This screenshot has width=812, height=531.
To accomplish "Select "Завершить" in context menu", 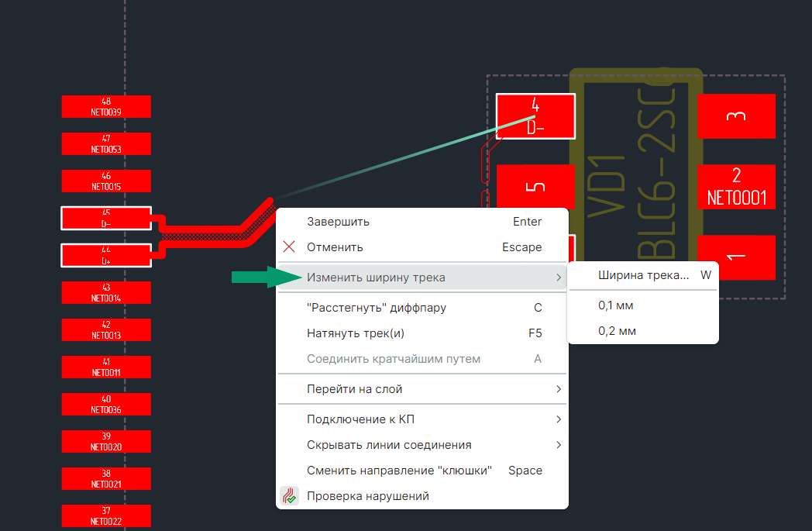I will (x=338, y=222).
